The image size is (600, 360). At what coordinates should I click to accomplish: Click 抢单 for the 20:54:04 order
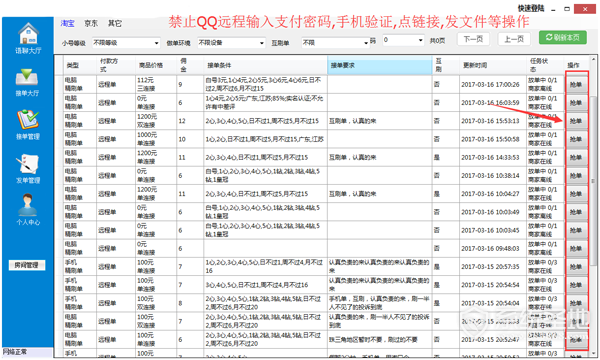pyautogui.click(x=576, y=303)
